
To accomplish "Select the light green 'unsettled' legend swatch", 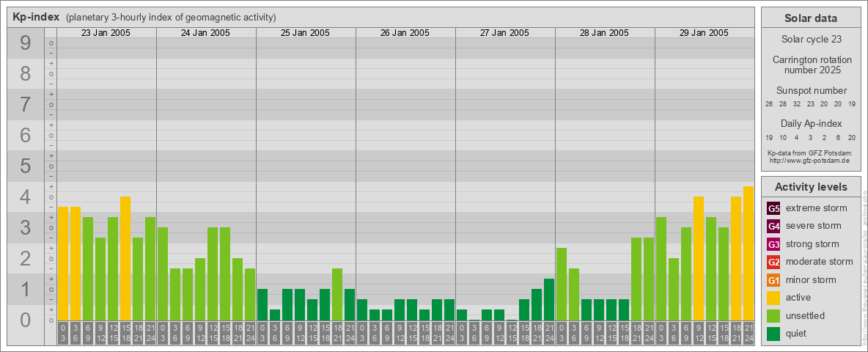I will pyautogui.click(x=773, y=315).
